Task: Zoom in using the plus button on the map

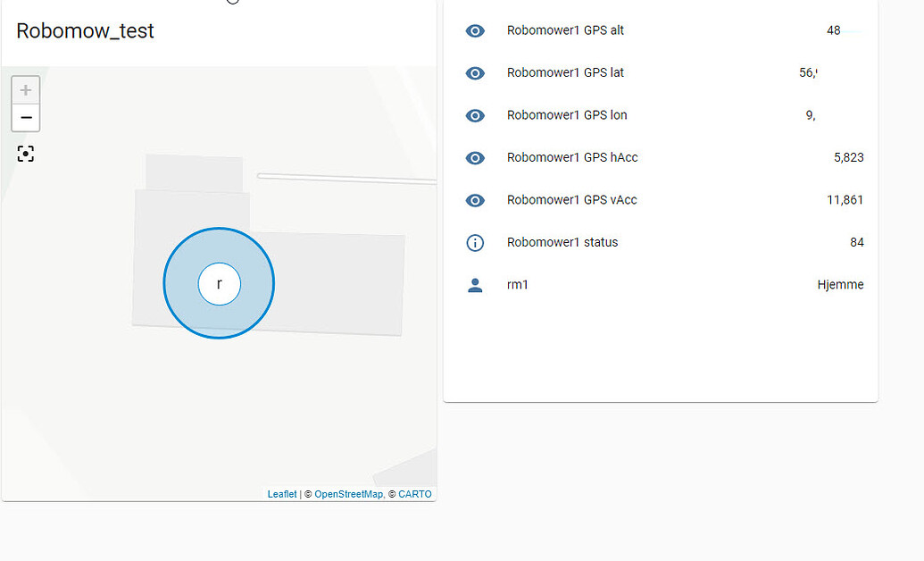Action: [x=25, y=89]
